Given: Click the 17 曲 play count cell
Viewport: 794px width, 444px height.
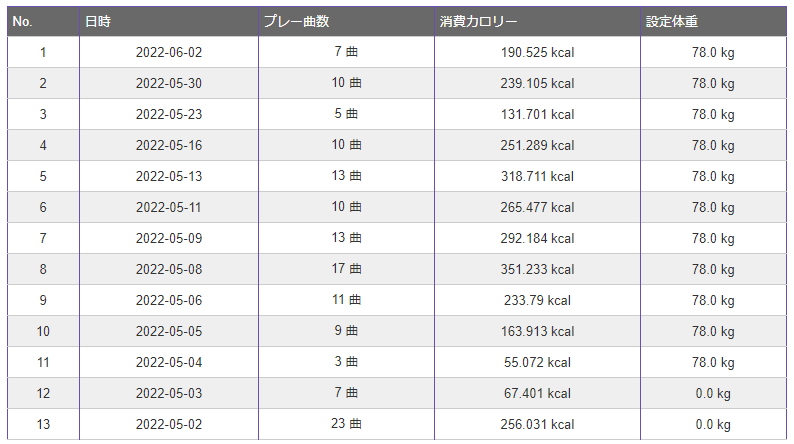Looking at the screenshot, I should 346,269.
